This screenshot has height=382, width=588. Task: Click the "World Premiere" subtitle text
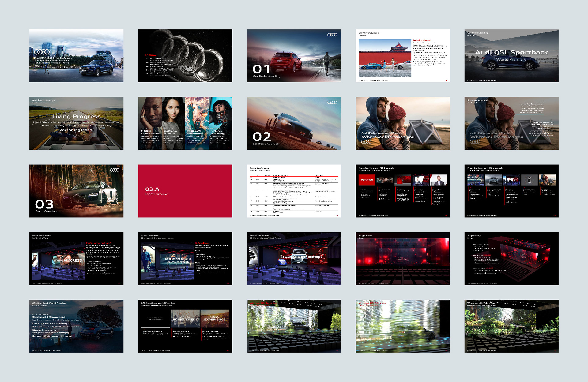click(511, 59)
